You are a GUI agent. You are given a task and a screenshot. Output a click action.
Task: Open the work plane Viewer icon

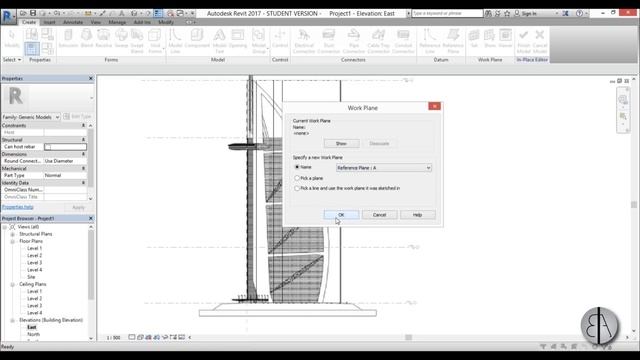coord(505,39)
